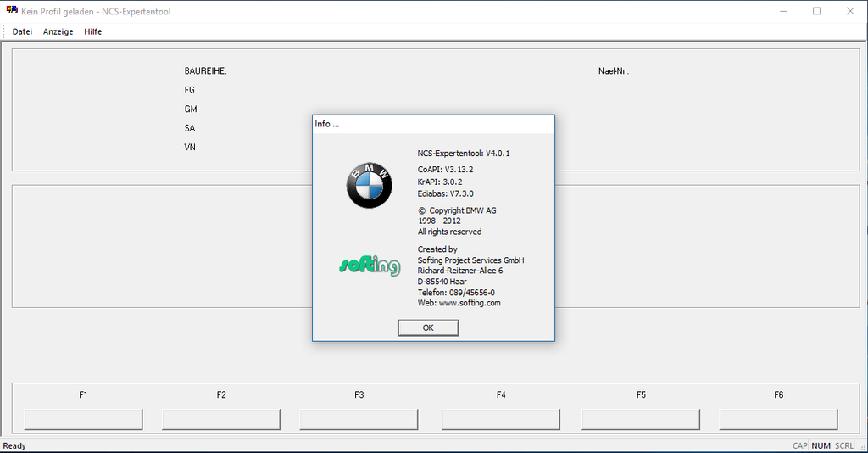
Task: Click the Softing logo in the Info dialog
Action: (x=370, y=266)
